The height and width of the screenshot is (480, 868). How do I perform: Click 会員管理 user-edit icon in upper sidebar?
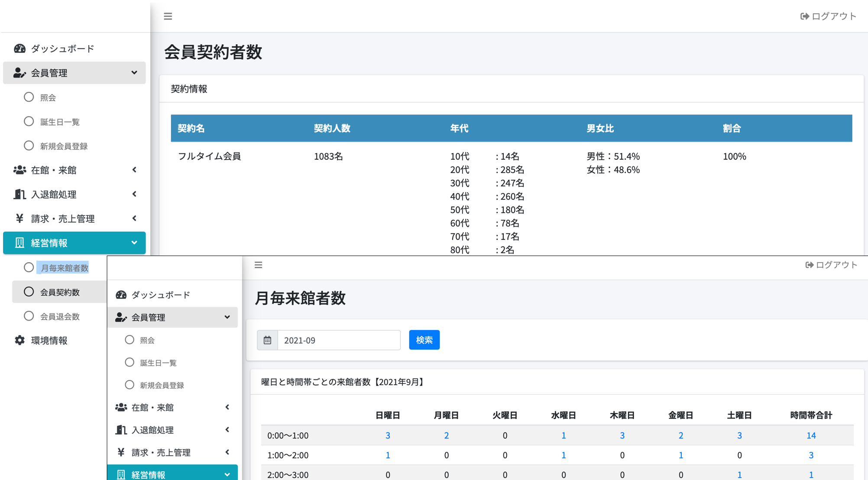(x=20, y=73)
